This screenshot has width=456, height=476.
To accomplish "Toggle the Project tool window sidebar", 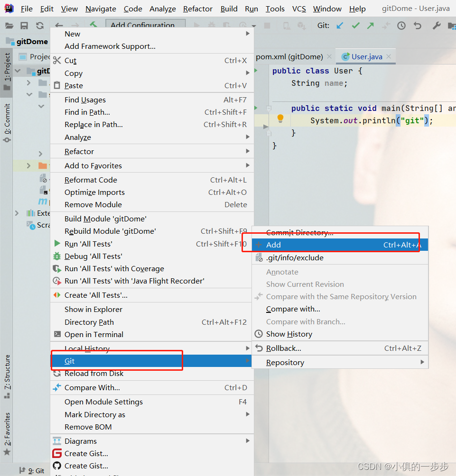I will pyautogui.click(x=7, y=64).
